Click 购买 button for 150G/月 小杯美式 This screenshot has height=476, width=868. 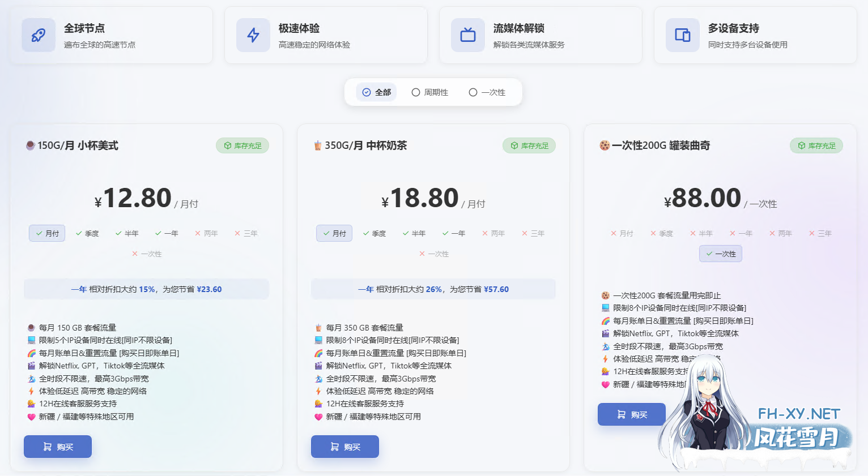point(58,447)
